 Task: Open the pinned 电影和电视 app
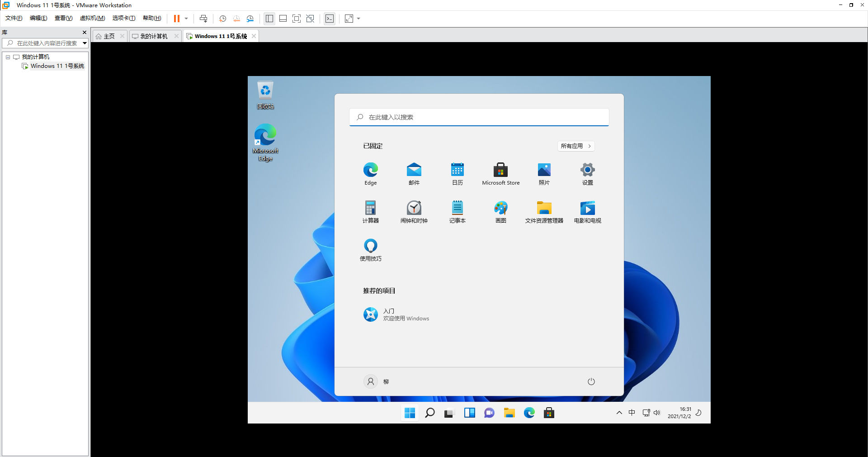pyautogui.click(x=588, y=212)
